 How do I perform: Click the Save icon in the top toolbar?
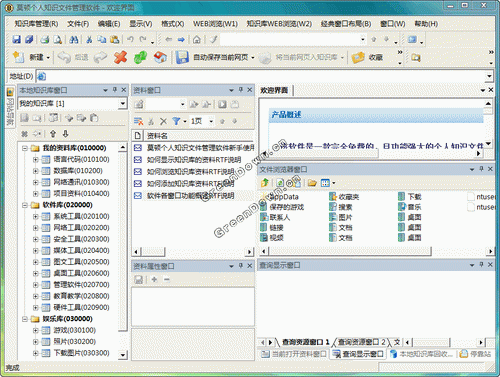pyautogui.click(x=16, y=39)
